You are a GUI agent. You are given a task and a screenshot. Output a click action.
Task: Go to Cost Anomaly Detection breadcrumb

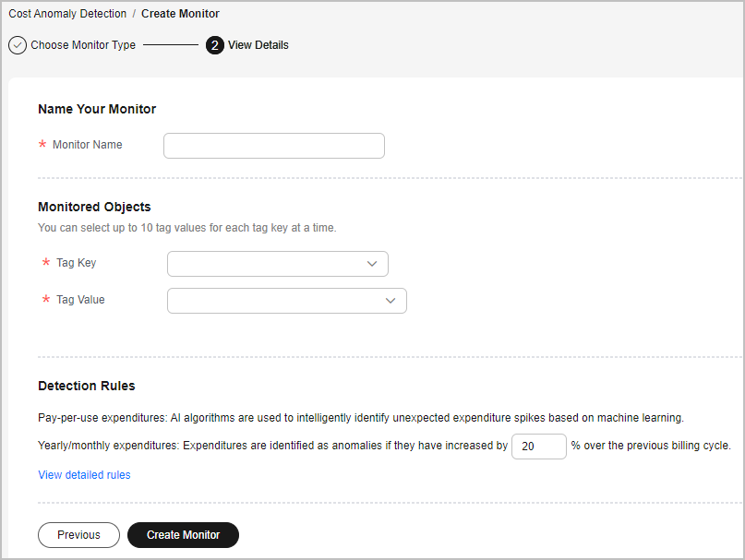tap(67, 14)
